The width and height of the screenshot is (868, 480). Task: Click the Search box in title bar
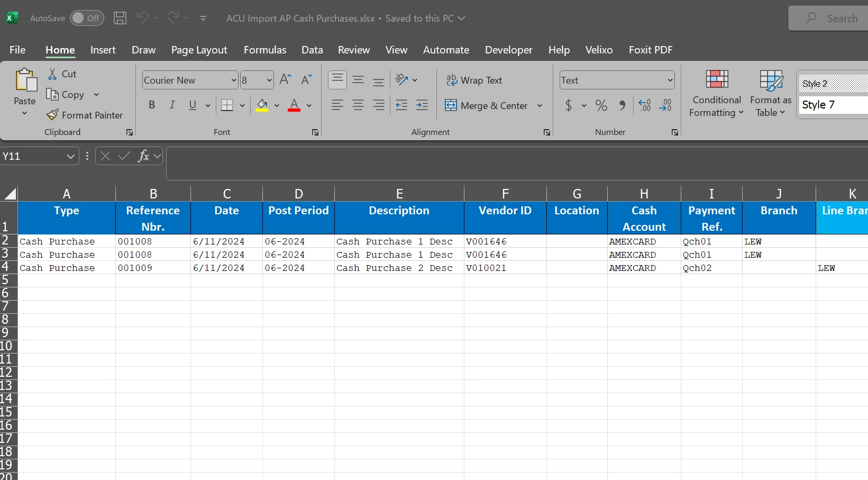[x=828, y=18]
